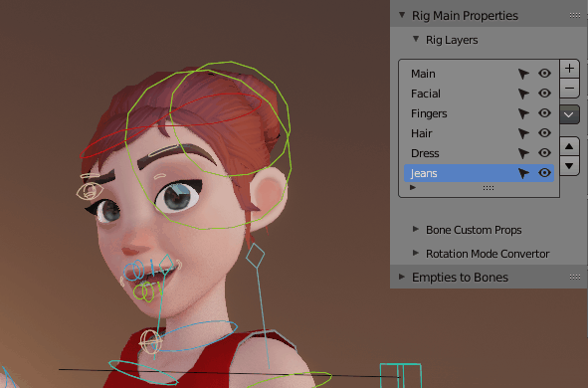This screenshot has width=588, height=388.
Task: Toggle selectability arrow for Dress layer
Action: tap(523, 153)
